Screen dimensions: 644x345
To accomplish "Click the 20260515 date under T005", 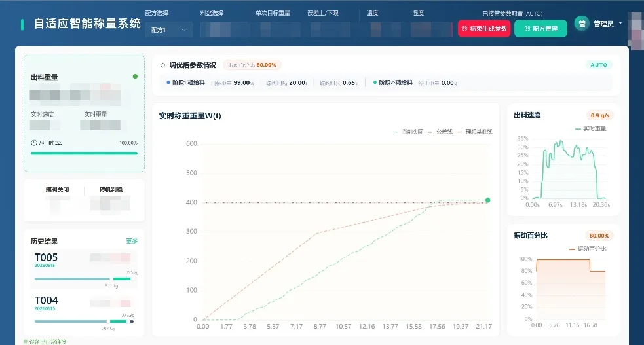I will coord(45,265).
